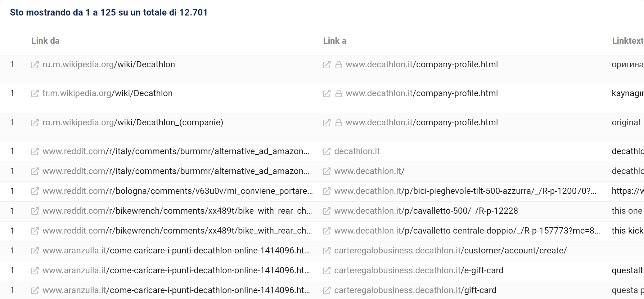Open tr.m.wikipedia.org/wiki/Decathlon source link
Viewport: 644px width, 299px height.
pos(107,93)
